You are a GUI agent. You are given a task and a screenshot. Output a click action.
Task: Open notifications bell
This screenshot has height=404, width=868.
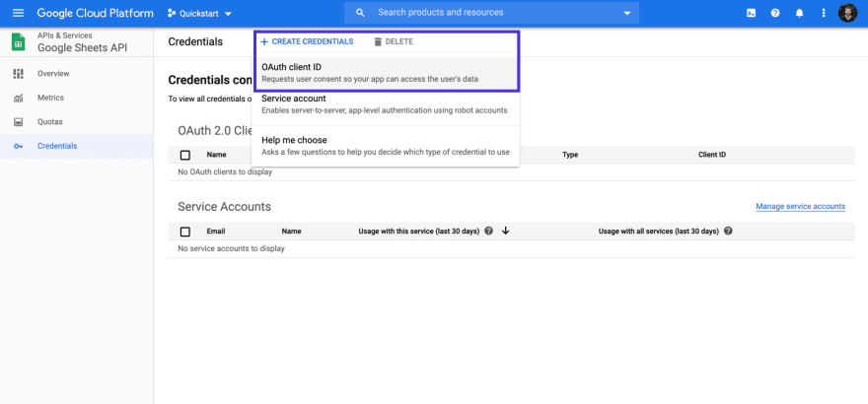click(x=799, y=13)
